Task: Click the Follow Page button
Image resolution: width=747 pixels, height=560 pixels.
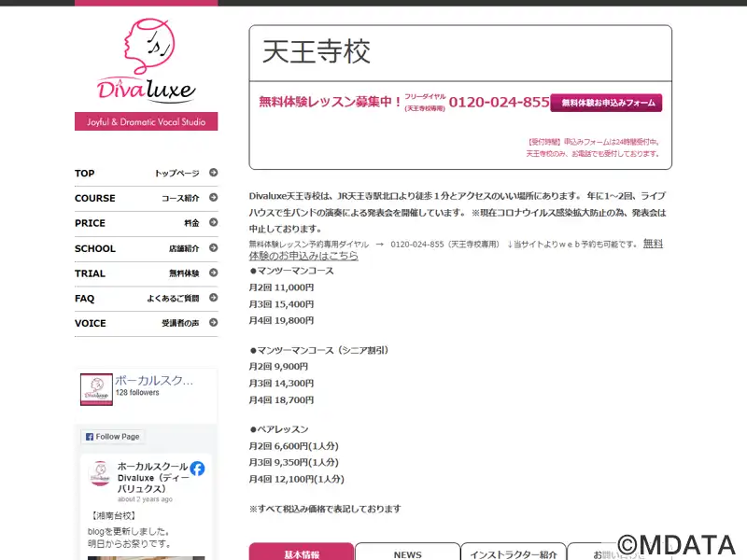Action: (113, 437)
